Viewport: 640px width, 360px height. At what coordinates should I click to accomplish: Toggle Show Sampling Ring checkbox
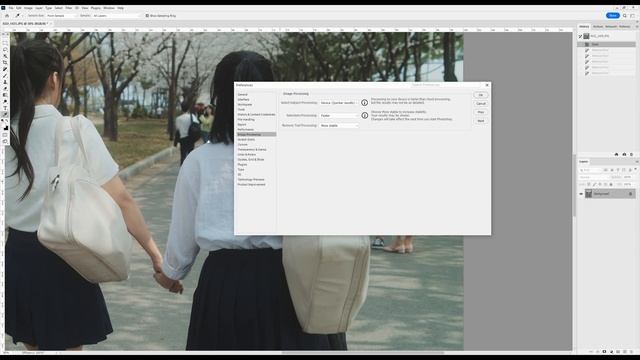[x=147, y=16]
